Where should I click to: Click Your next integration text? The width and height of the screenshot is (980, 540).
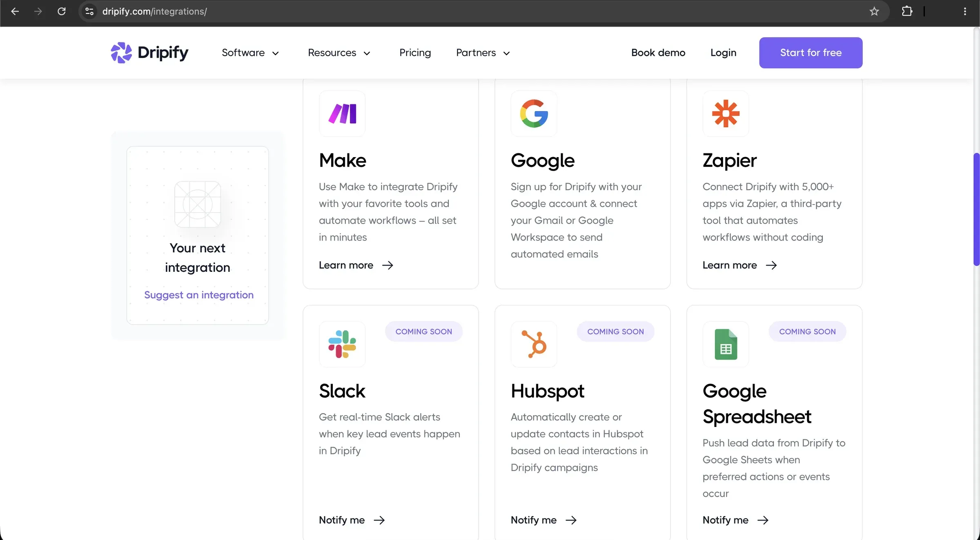[x=198, y=258]
